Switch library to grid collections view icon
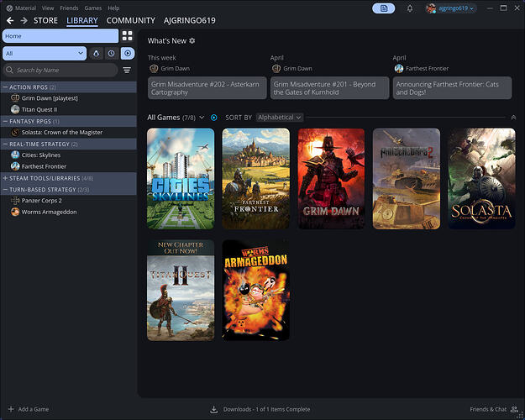The height and width of the screenshot is (420, 525). (127, 36)
